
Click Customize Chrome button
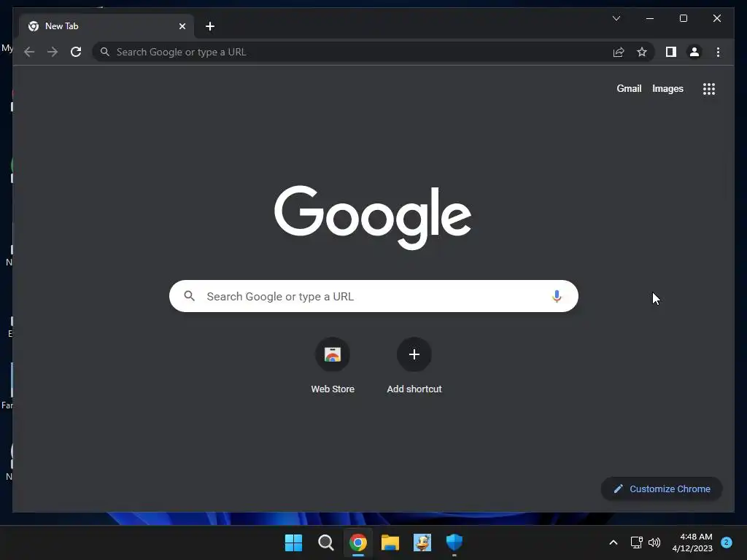pyautogui.click(x=662, y=489)
